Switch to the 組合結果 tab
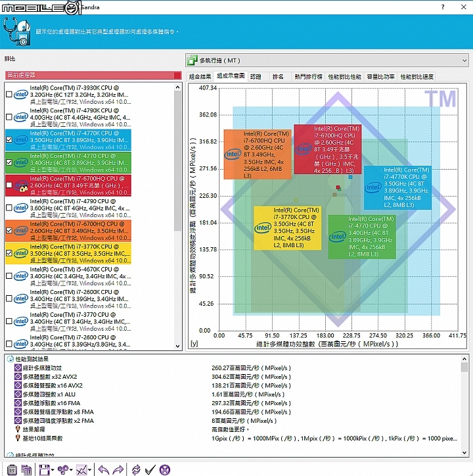Screen dimensions: 473x476 pos(200,76)
